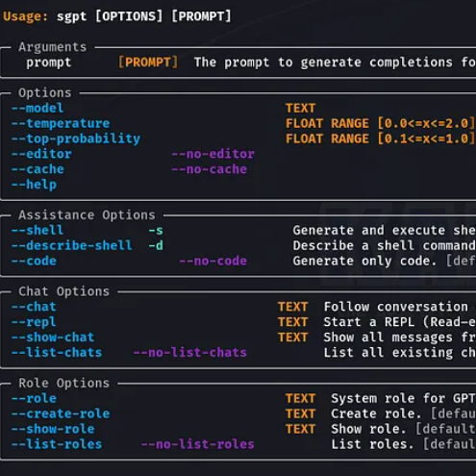This screenshot has width=476, height=476.
Task: Click 'List all existing' description text
Action: [x=388, y=353]
